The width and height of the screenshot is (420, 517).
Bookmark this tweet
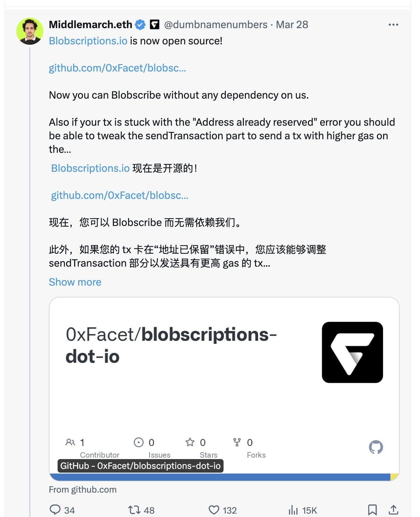click(x=372, y=510)
